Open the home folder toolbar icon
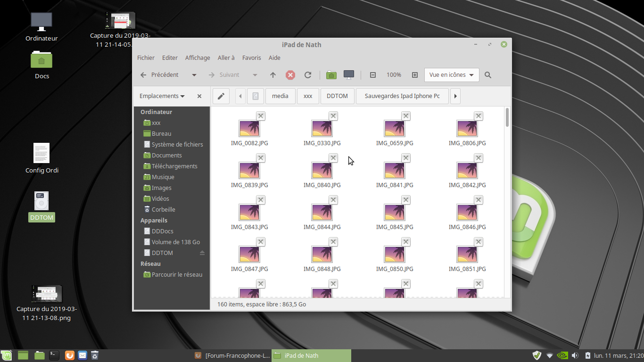Viewport: 644px width, 362px height. coord(331,75)
